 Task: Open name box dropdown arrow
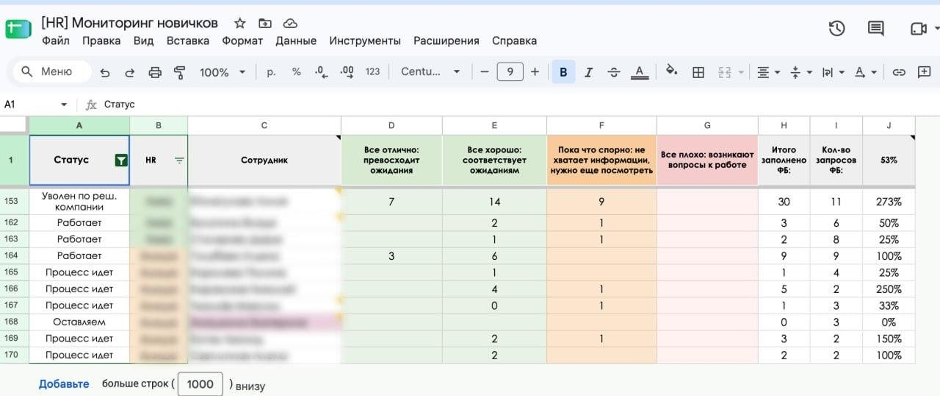click(64, 105)
